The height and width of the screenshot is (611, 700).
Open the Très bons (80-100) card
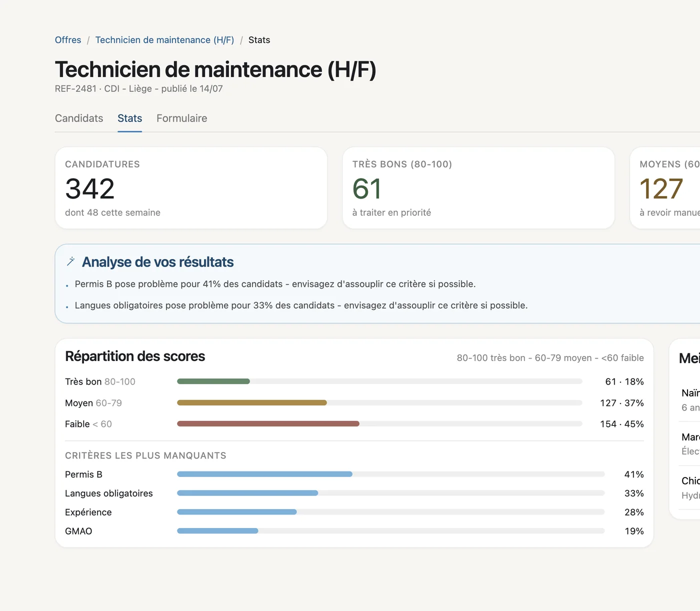478,188
